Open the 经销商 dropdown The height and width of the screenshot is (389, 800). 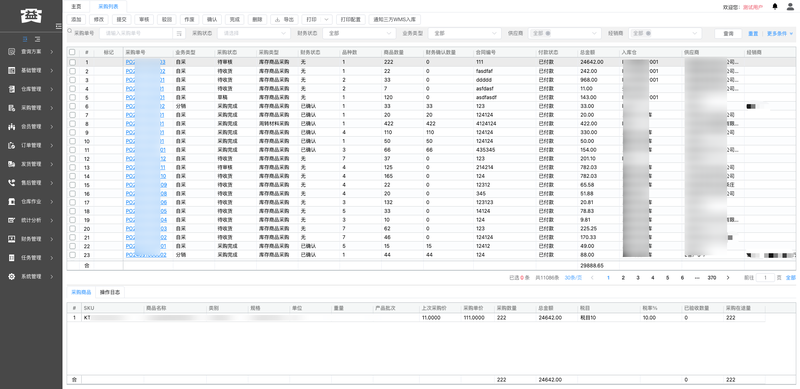(x=665, y=33)
